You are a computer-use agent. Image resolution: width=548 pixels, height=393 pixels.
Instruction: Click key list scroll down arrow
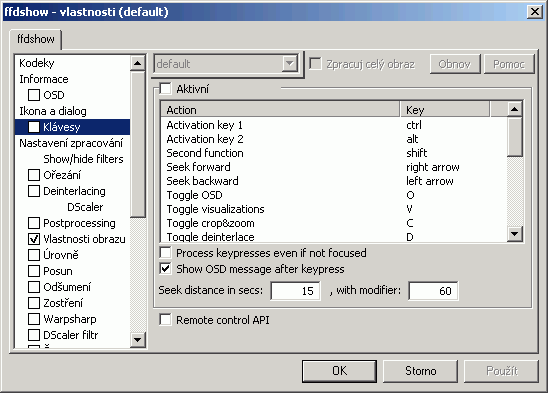click(514, 234)
